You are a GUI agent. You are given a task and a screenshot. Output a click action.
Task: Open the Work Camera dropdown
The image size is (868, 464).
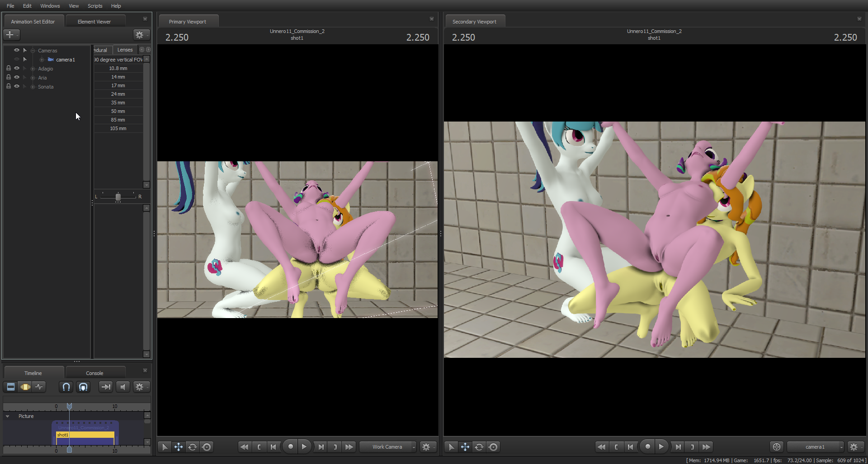coord(387,447)
